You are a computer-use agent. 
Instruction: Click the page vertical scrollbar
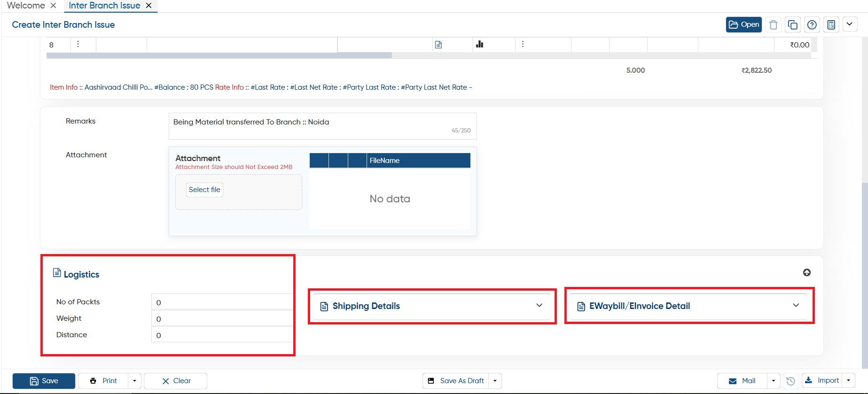(x=865, y=275)
